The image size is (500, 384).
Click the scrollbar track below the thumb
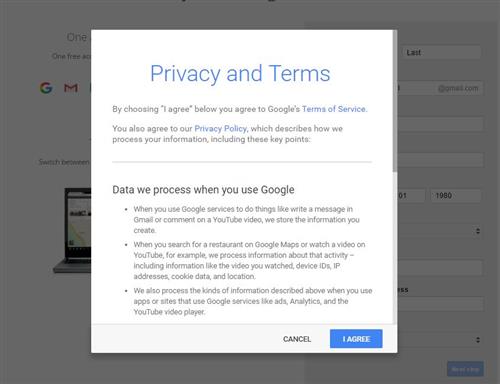pos(395,247)
